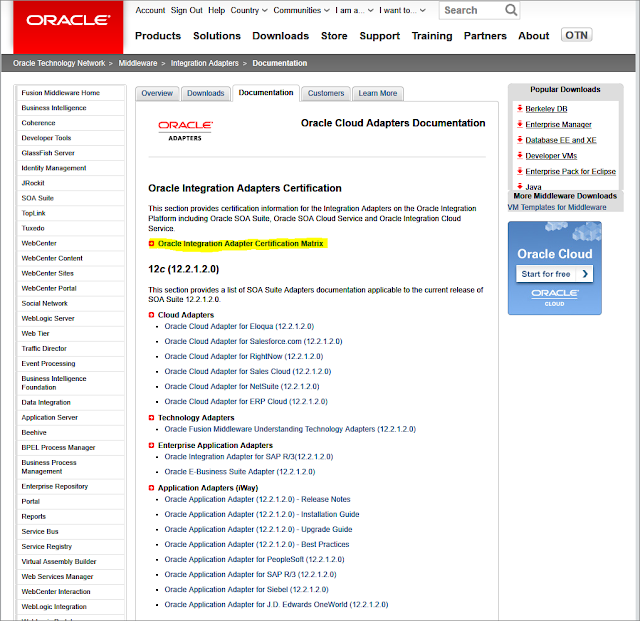Screen dimensions: 640x621
Task: Click the download icon beside Enterprise Pack for Eclipse
Action: coord(520,171)
